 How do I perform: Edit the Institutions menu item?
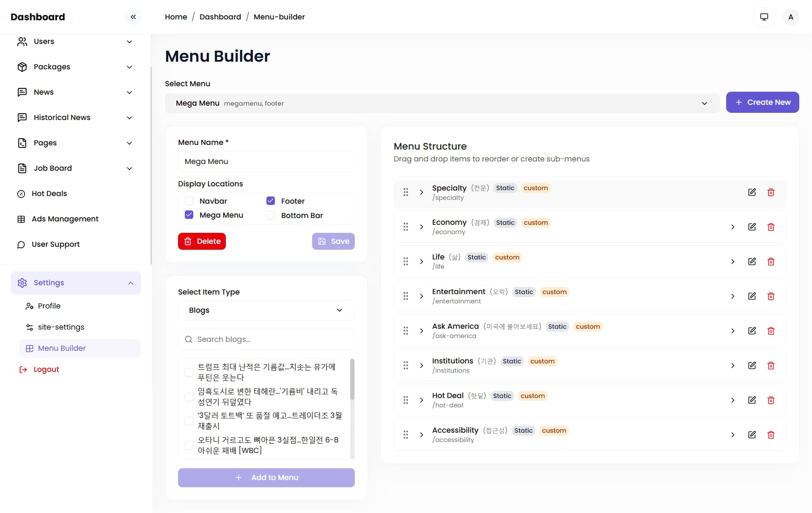pos(752,366)
